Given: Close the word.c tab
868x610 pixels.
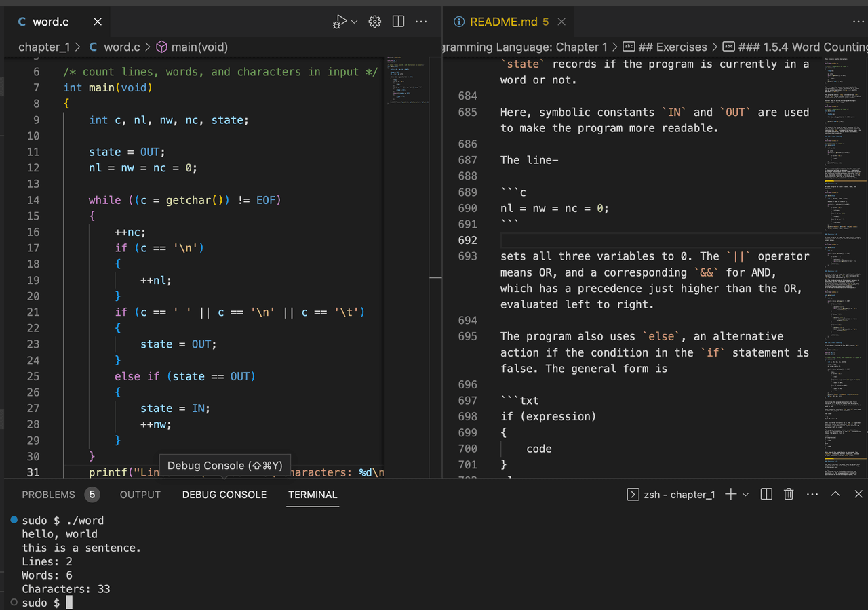Looking at the screenshot, I should [98, 22].
